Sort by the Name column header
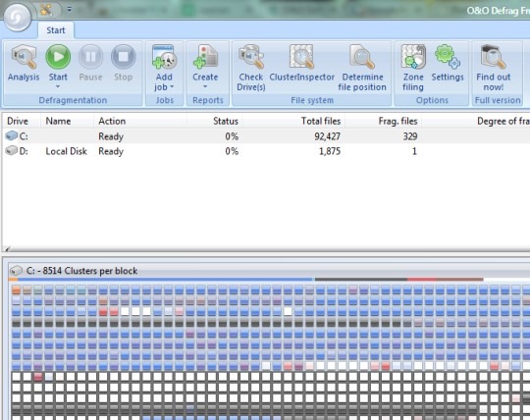The height and width of the screenshot is (420, 530). click(x=67, y=121)
